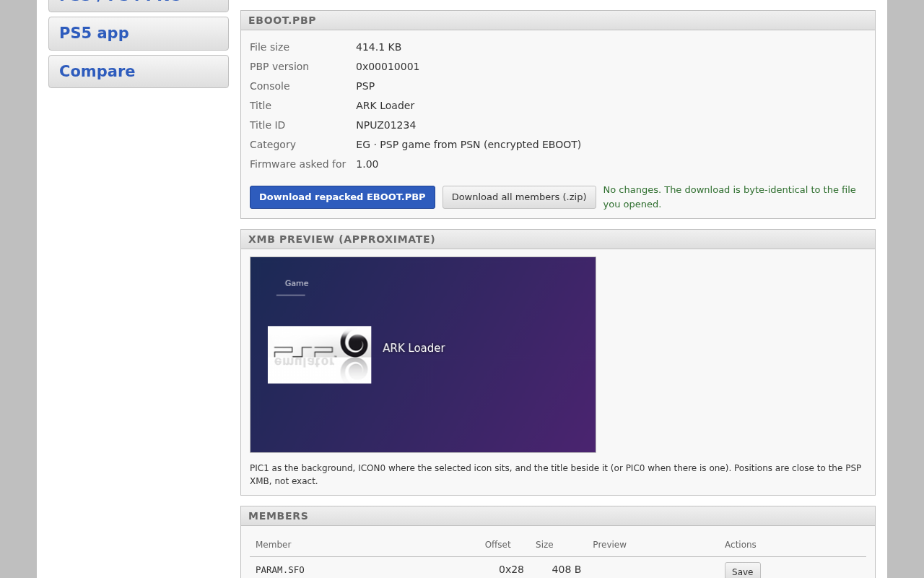This screenshot has height=578, width=924.
Task: Click the EBOOT.PBP section header
Action: [x=558, y=20]
